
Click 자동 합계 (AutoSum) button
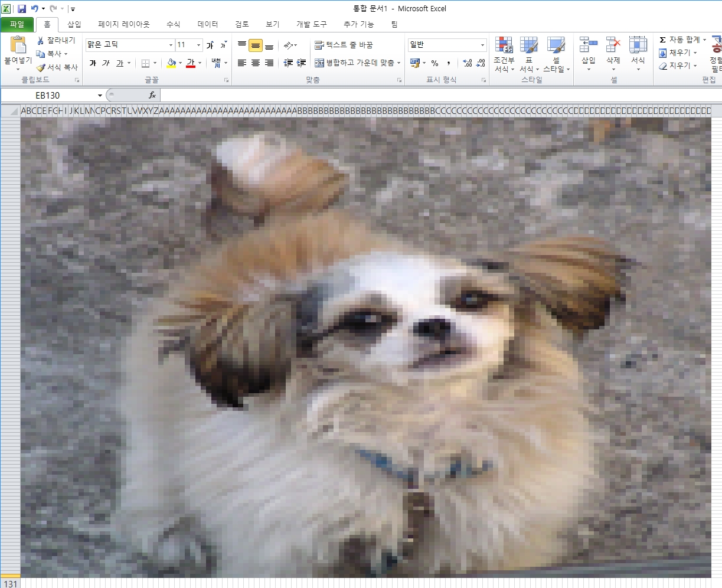(682, 40)
